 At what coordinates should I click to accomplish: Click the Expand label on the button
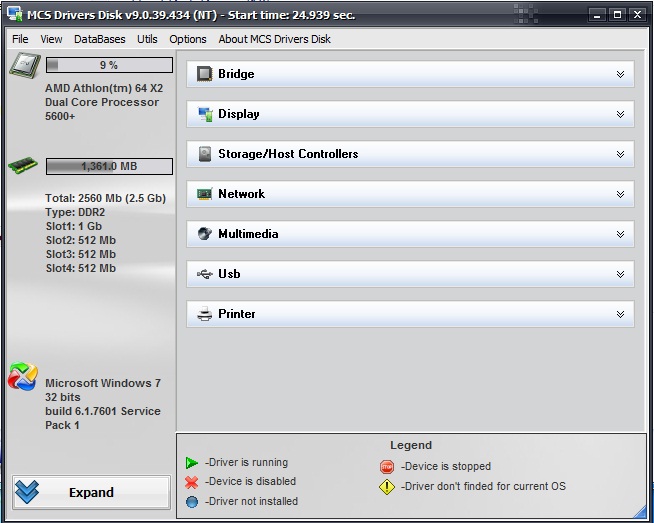click(91, 493)
